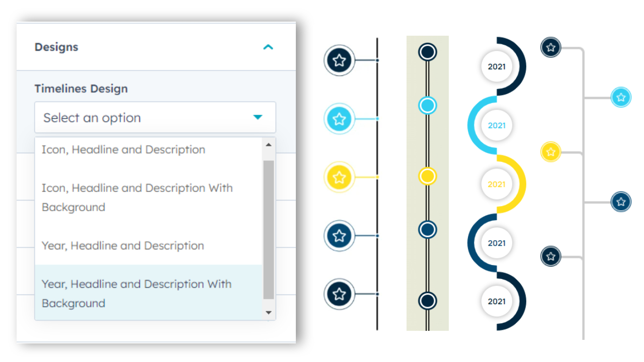Pick "Year, Headline and Description With Background"
644x362 pixels.
[137, 294]
